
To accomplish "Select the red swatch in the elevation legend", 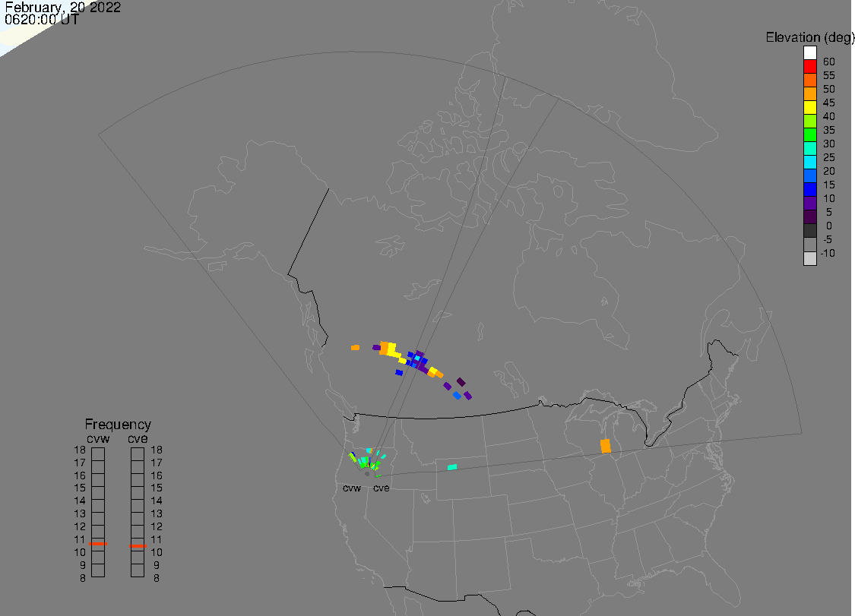I will coord(809,67).
